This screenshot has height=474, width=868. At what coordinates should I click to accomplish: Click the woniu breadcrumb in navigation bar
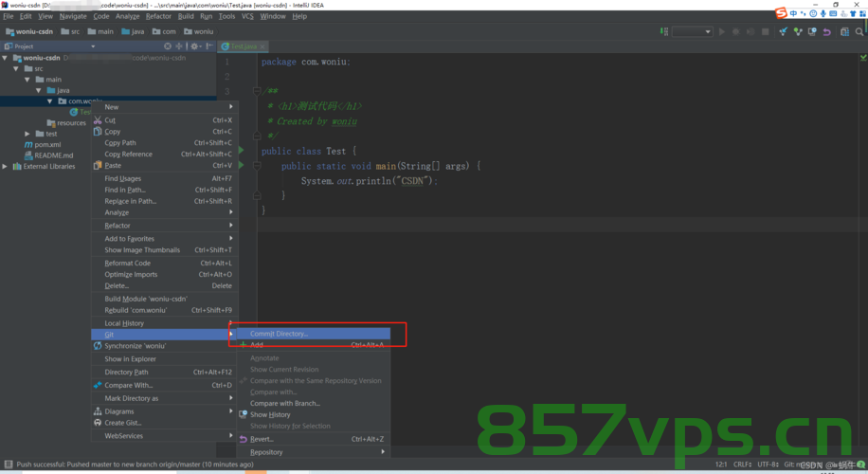199,31
